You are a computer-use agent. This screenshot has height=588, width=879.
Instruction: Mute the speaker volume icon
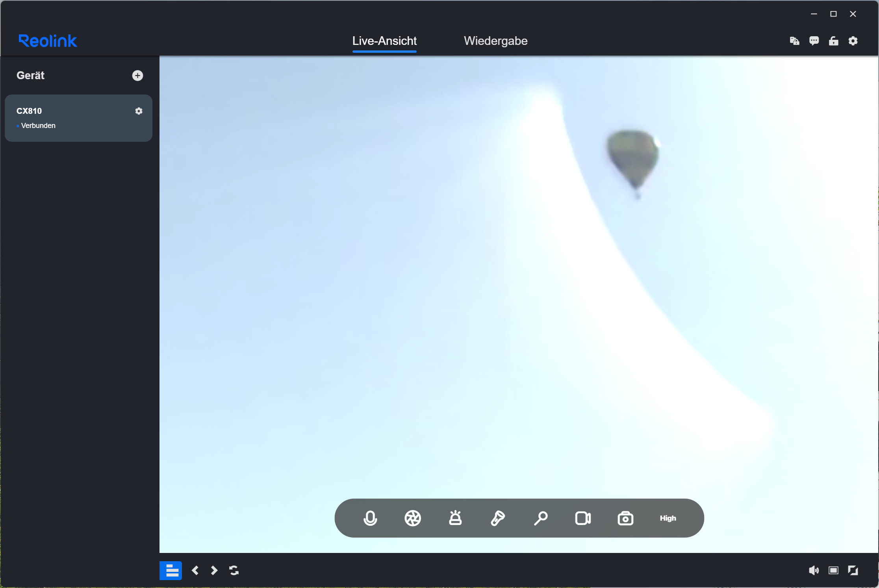pyautogui.click(x=814, y=570)
